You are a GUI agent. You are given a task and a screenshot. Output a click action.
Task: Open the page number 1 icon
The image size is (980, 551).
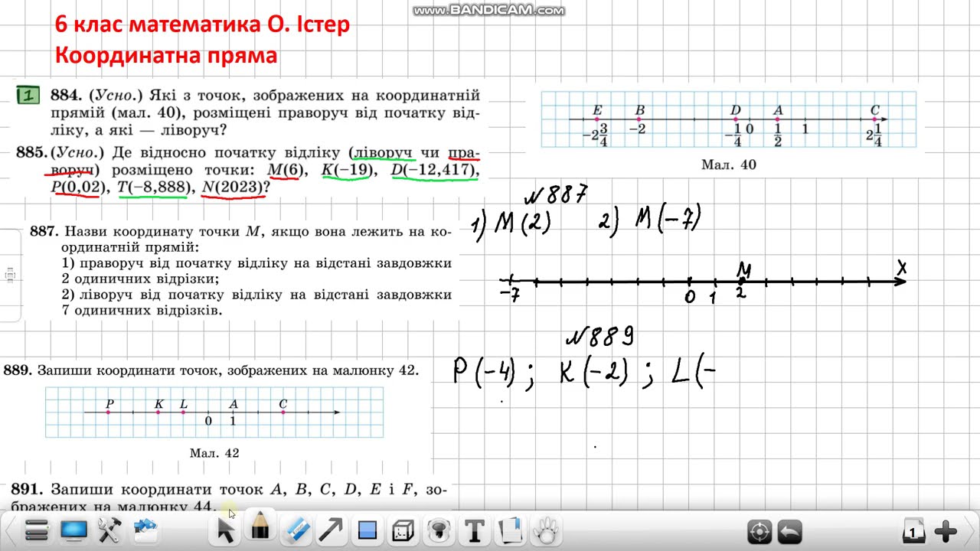tap(913, 530)
